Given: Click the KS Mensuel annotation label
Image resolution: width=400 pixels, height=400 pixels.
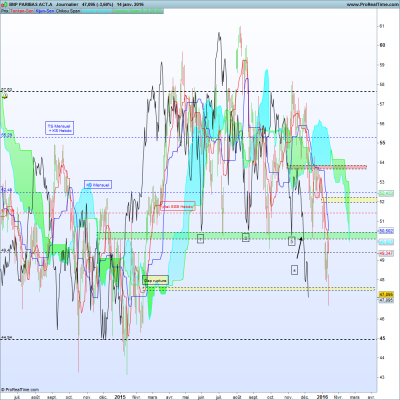Looking at the screenshot, I should 97,185.
